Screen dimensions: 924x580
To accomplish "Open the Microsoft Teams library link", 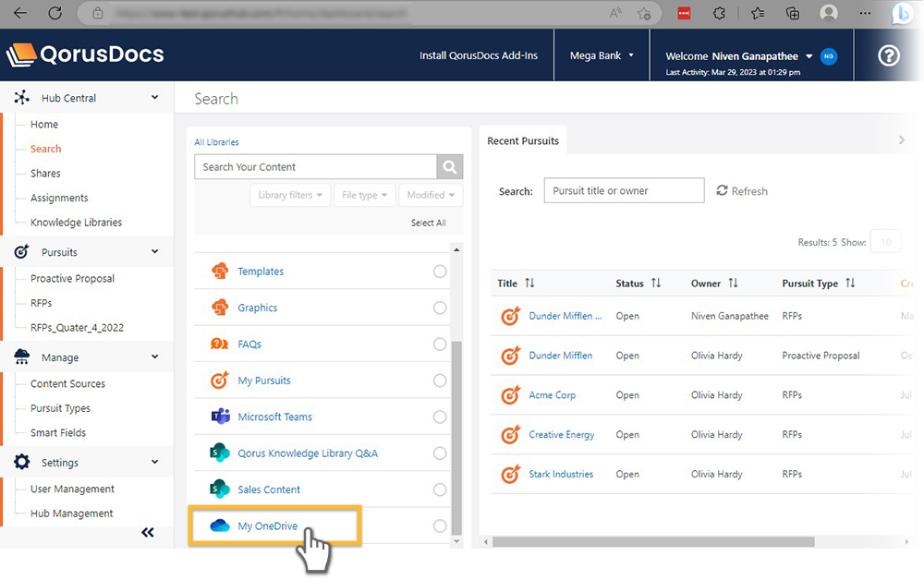I will [x=274, y=417].
